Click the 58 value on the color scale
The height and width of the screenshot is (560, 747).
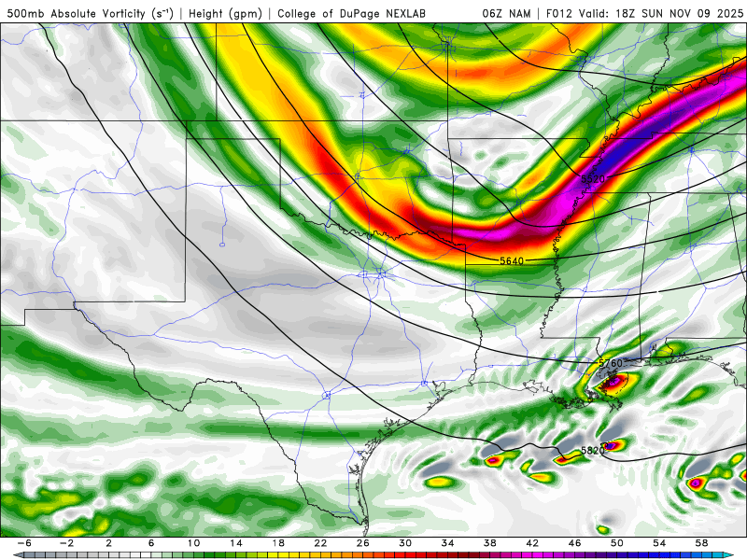click(702, 543)
